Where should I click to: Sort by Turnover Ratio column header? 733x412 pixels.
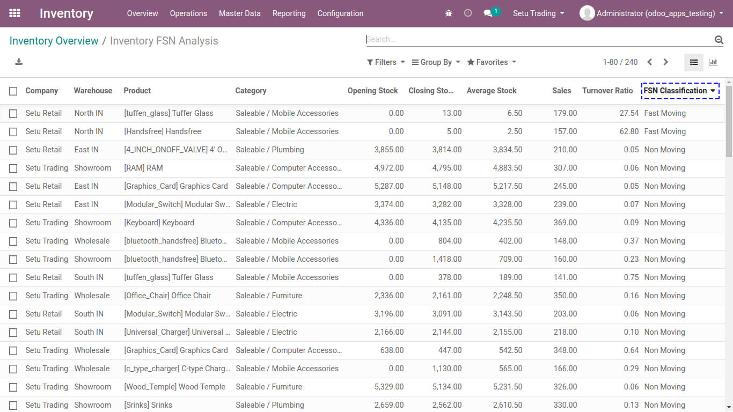(x=607, y=91)
